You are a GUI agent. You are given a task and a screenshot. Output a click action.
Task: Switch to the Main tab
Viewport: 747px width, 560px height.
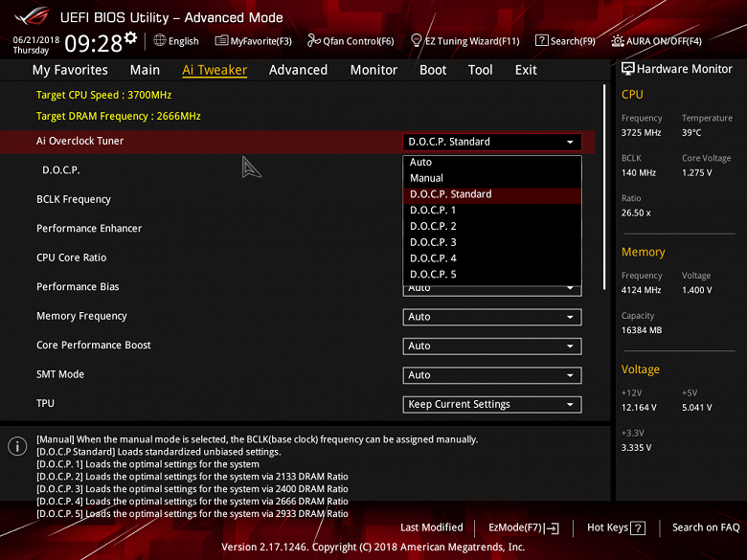[145, 70]
